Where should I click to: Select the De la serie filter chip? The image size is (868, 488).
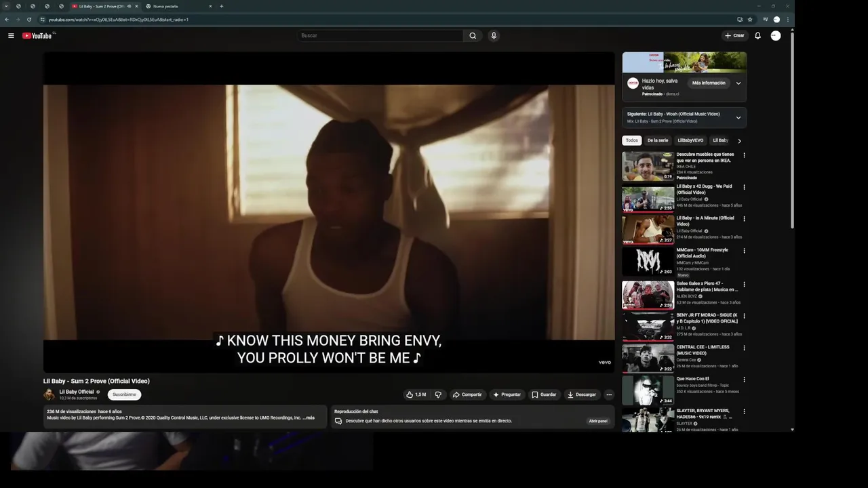pos(658,140)
